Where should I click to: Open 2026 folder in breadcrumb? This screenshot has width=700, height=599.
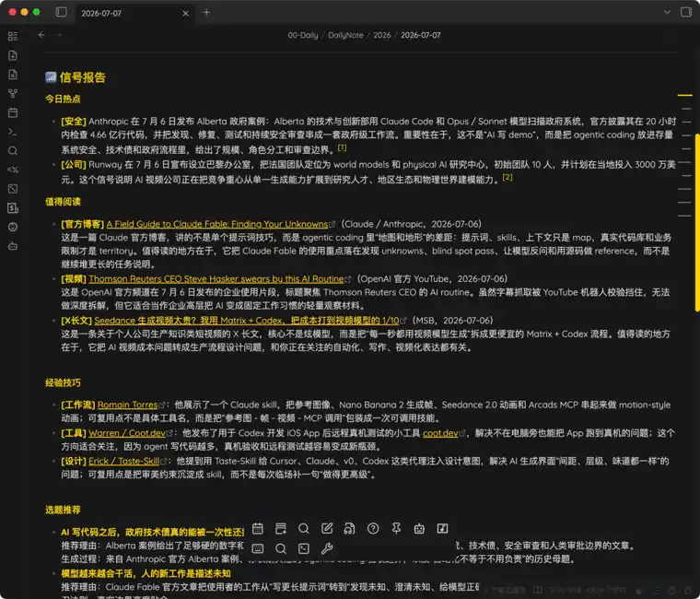tap(381, 35)
